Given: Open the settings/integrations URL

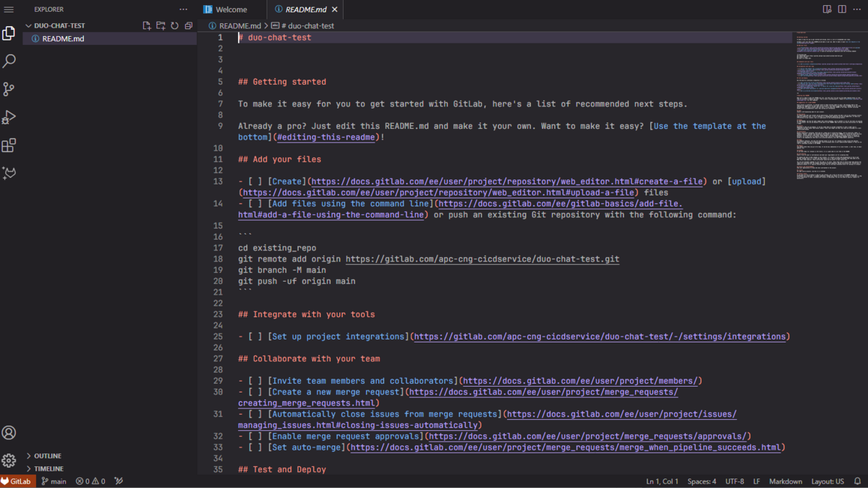Looking at the screenshot, I should (600, 337).
